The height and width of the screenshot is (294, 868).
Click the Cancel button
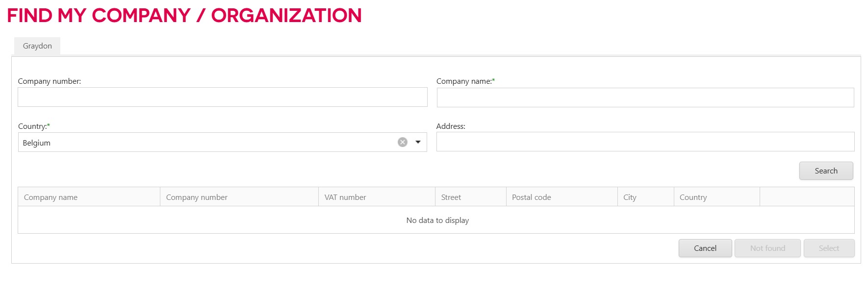[x=705, y=248]
